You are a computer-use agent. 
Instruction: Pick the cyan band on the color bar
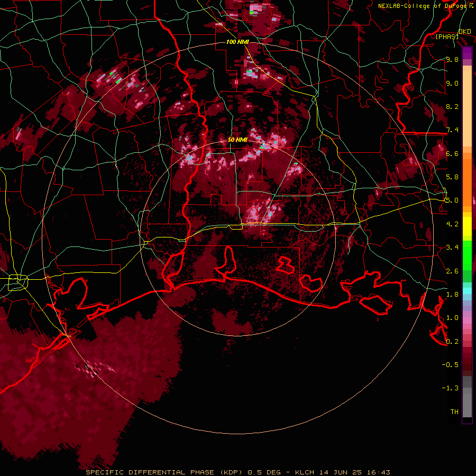pos(467,290)
